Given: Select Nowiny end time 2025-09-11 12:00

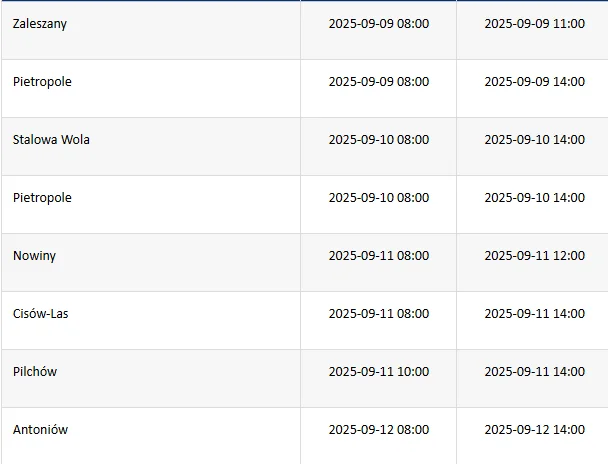Looking at the screenshot, I should click(534, 256).
